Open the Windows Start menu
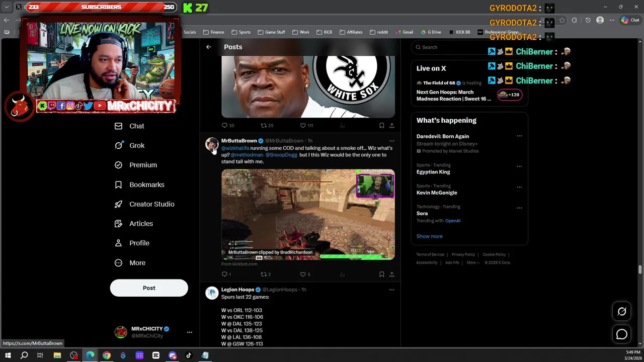The image size is (644, 362). click(8, 355)
